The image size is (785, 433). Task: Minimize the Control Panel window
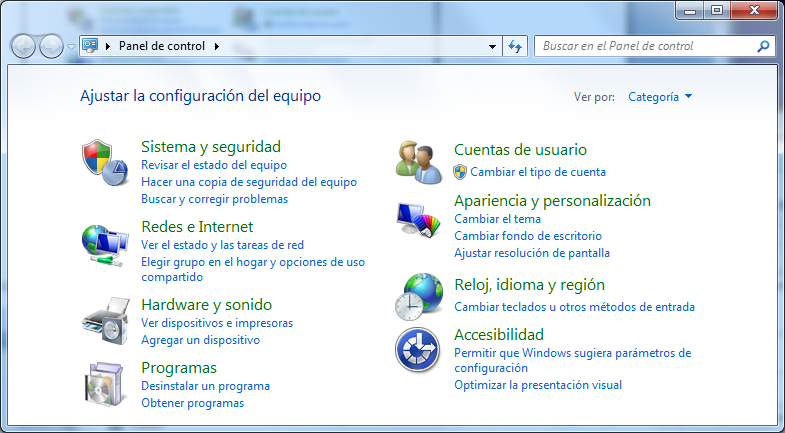(689, 11)
